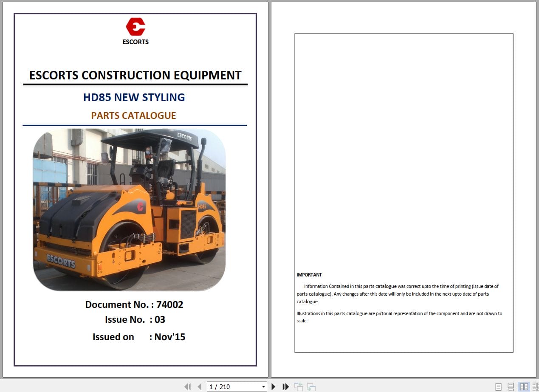Open the page number dropdown arrow
This screenshot has height=392, width=539.
click(263, 386)
